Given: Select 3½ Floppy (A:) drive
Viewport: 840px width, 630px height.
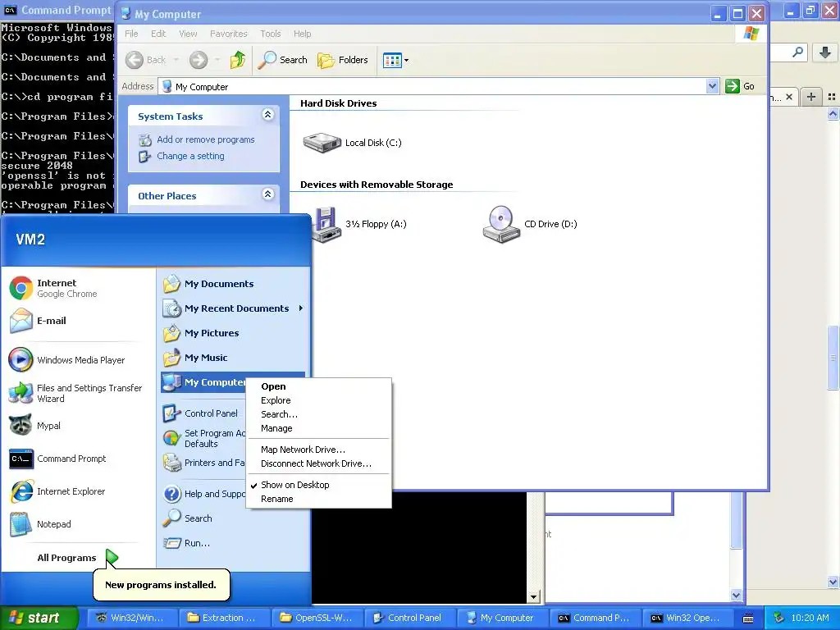Looking at the screenshot, I should click(x=359, y=224).
